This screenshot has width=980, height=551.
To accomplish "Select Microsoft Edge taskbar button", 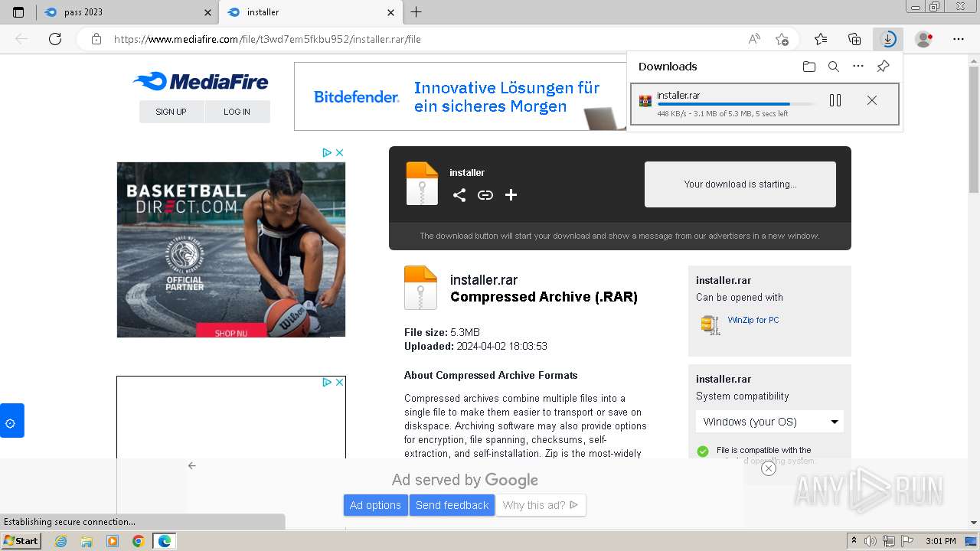I will (x=165, y=541).
